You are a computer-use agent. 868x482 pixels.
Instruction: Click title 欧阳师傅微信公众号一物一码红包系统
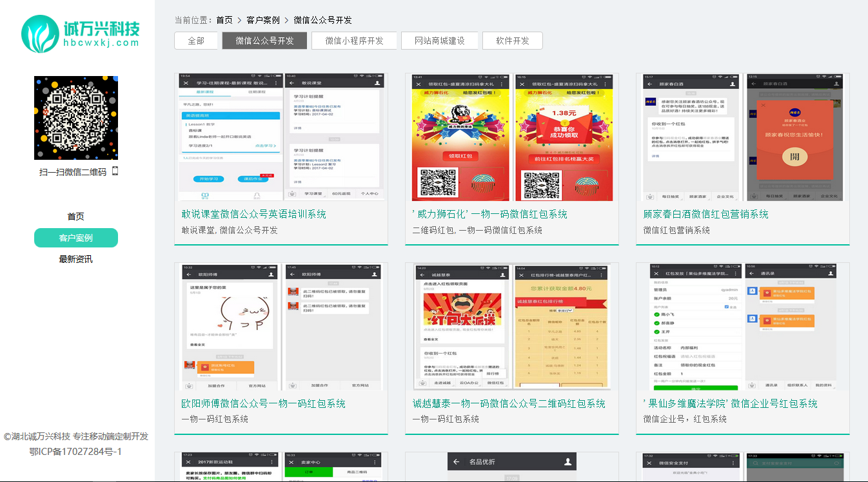[x=264, y=403]
